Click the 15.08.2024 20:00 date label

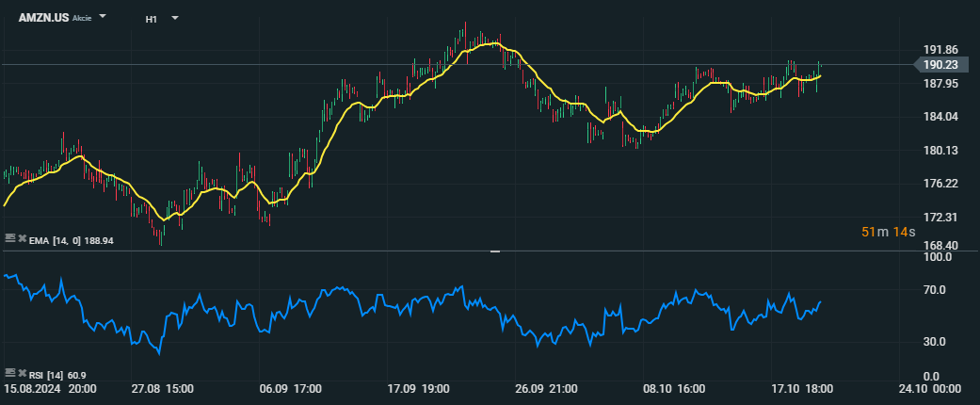(48, 388)
